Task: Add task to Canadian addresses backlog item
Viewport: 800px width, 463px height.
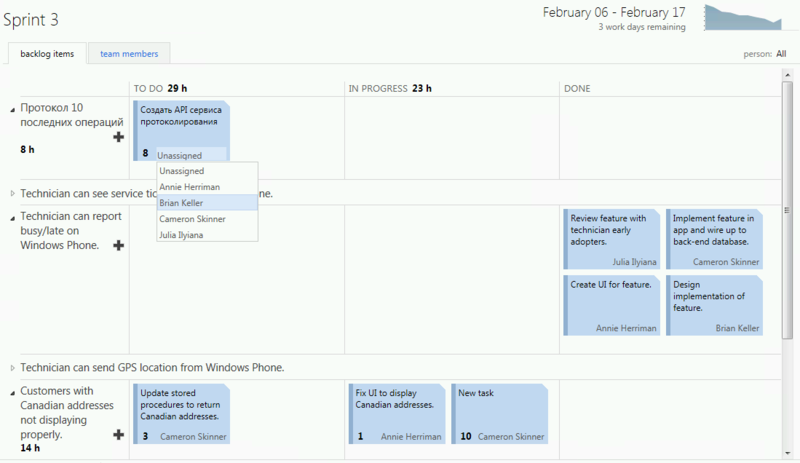Action: click(119, 435)
